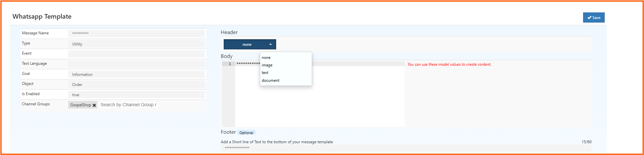Click the Search by Channel Group box
Viewport: 644px width, 155px height.
128,105
